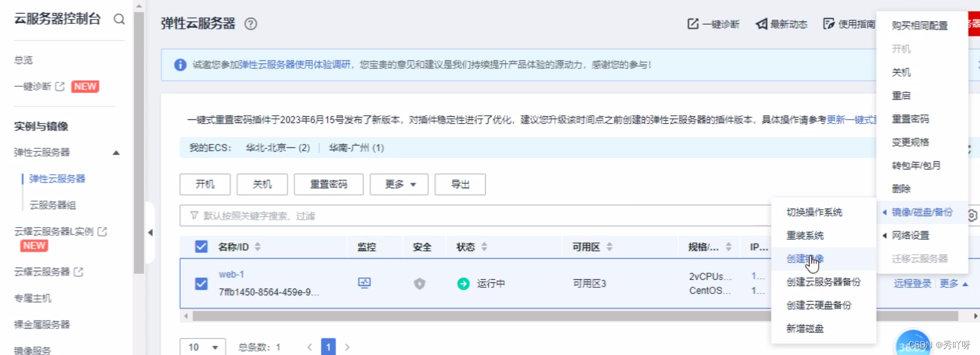Click the external link icon beside 云耀云服务器L实例
The width and height of the screenshot is (980, 355).
(102, 231)
